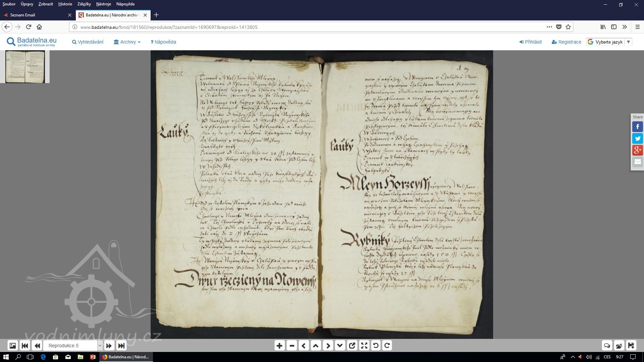Share the page on Facebook

point(637,127)
